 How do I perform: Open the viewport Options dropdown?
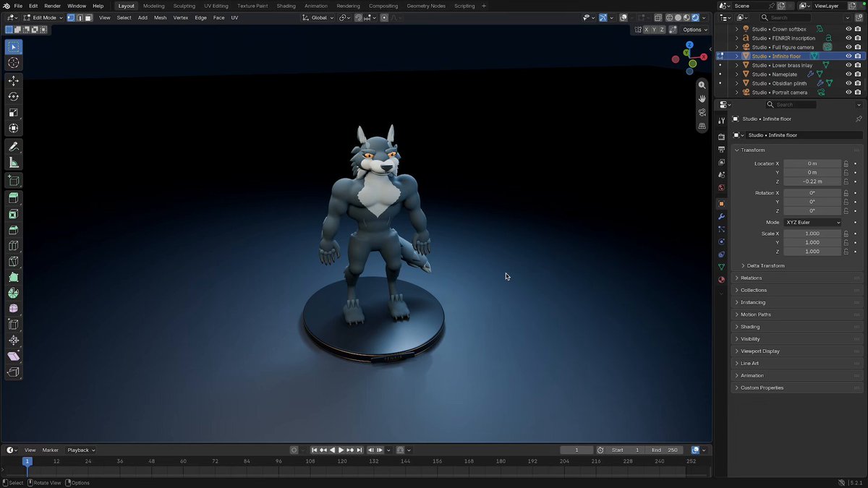click(694, 30)
